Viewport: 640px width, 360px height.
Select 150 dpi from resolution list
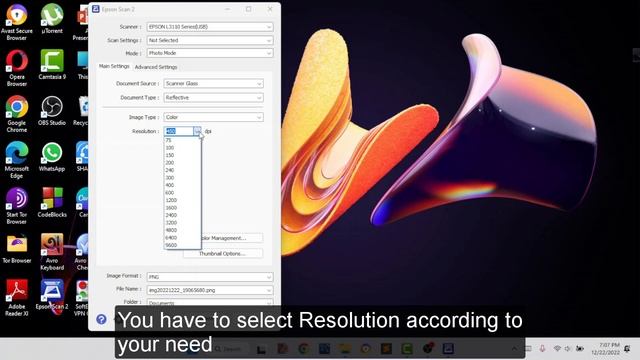click(x=182, y=155)
